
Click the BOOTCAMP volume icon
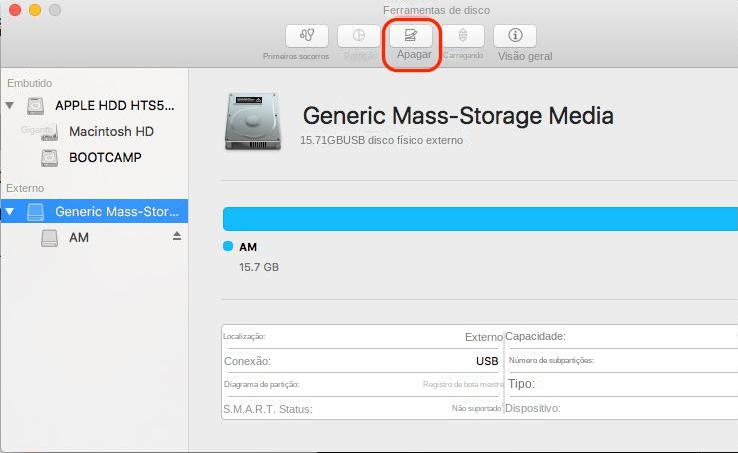49,158
